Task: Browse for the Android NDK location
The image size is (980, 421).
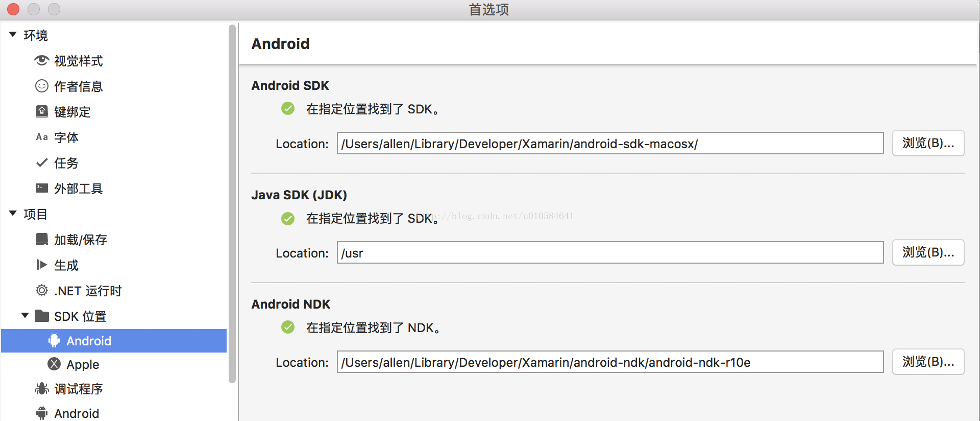Action: (x=928, y=362)
